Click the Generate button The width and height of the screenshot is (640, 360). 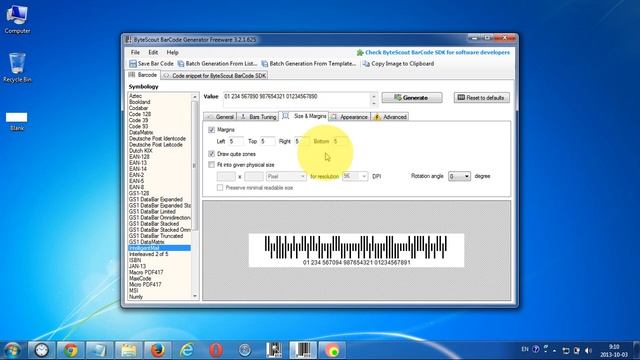412,98
